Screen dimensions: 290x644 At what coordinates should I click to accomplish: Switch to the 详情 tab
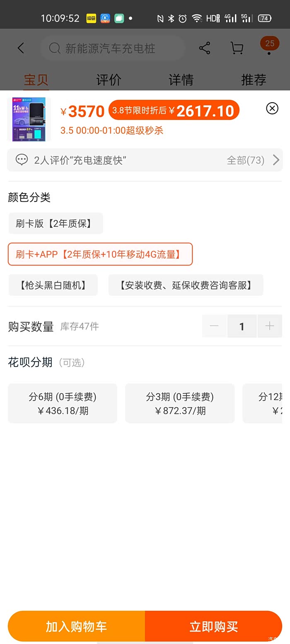pos(181,80)
